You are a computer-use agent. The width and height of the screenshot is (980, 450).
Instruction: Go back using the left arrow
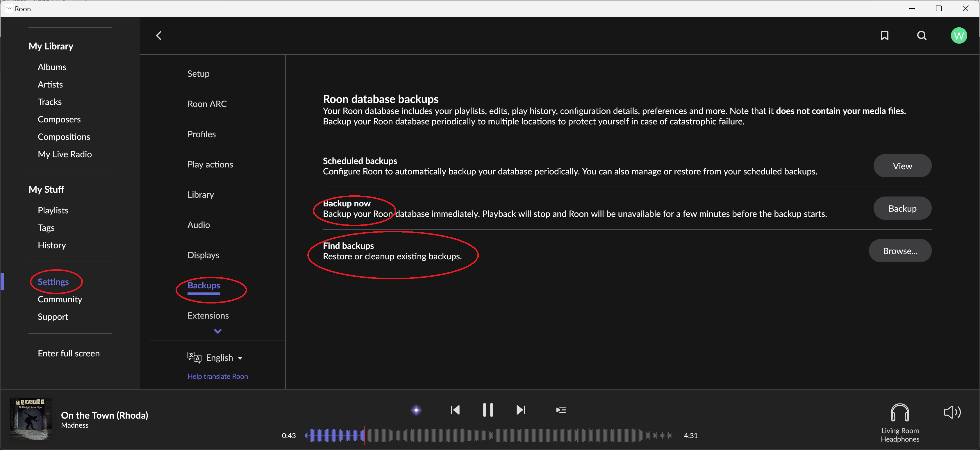tap(159, 35)
